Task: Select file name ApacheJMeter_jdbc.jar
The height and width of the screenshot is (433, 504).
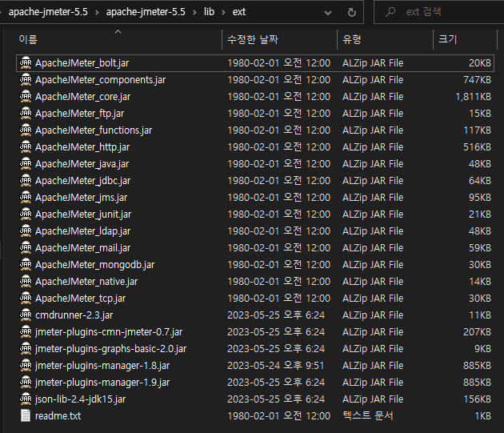Action: coord(82,180)
